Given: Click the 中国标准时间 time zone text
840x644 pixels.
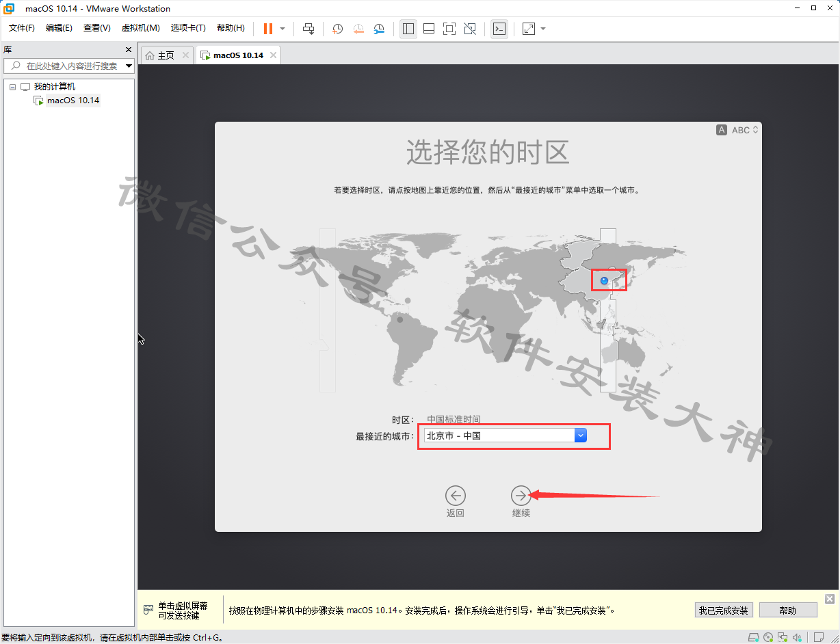Looking at the screenshot, I should [x=454, y=420].
